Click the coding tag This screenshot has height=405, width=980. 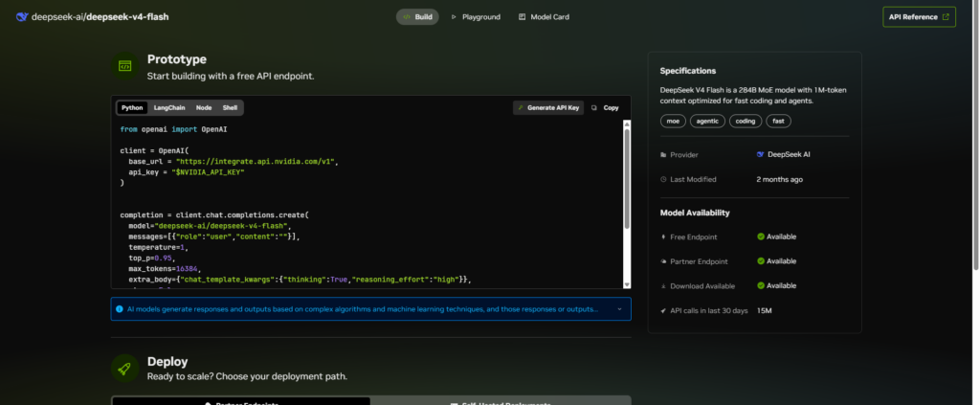[x=745, y=122]
